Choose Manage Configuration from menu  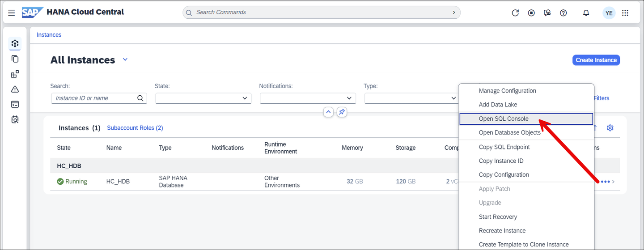pos(526,91)
